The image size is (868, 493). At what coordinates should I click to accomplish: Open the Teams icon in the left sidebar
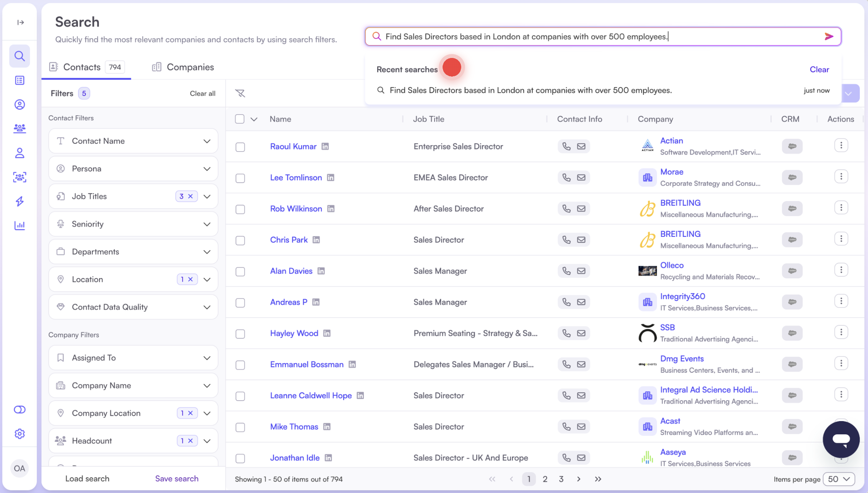tap(20, 128)
